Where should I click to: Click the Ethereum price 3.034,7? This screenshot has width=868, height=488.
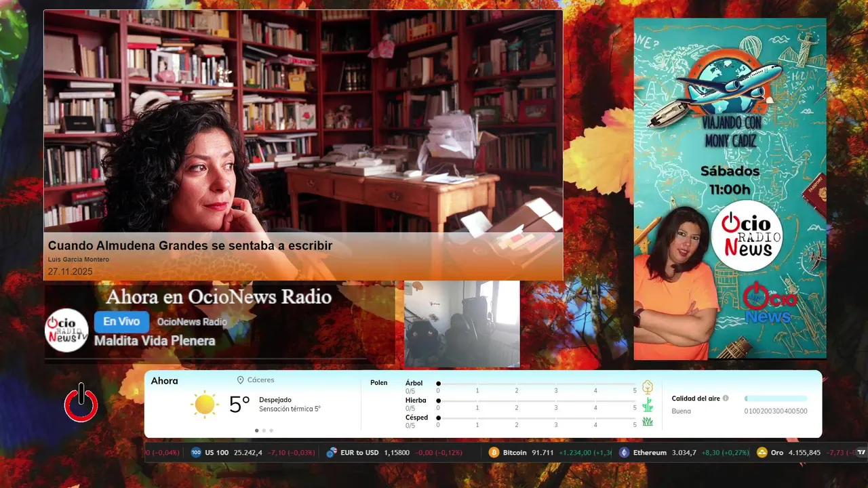tap(684, 453)
